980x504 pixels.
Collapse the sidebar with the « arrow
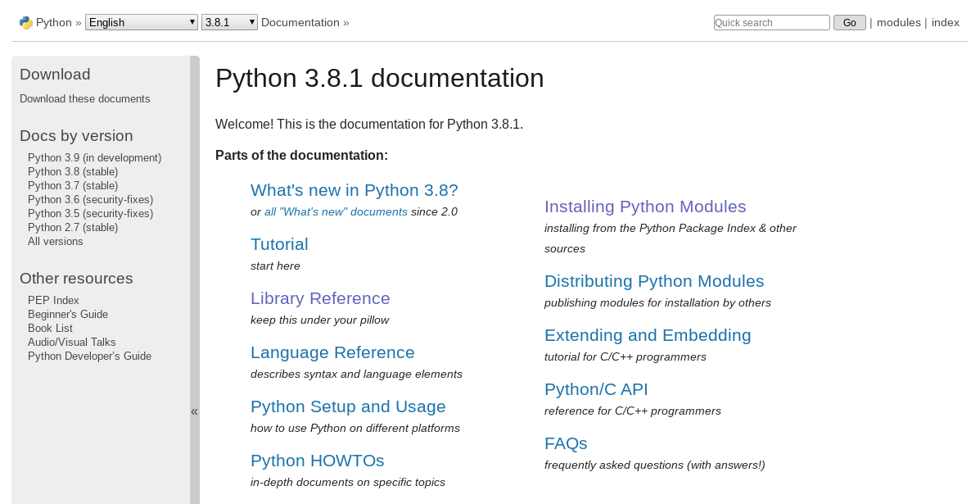click(194, 411)
